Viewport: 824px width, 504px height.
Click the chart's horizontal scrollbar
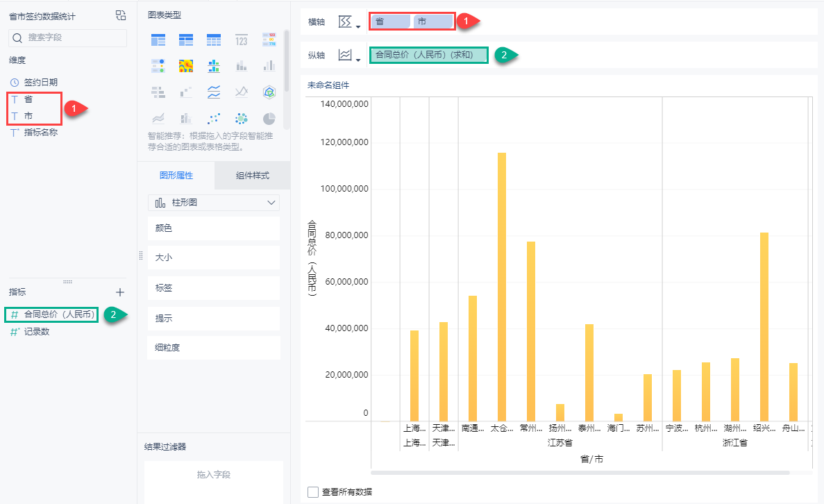(x=580, y=473)
